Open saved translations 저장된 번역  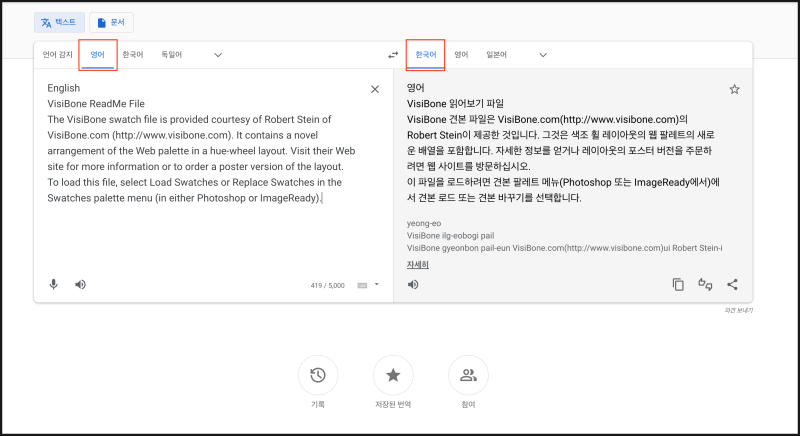click(393, 375)
